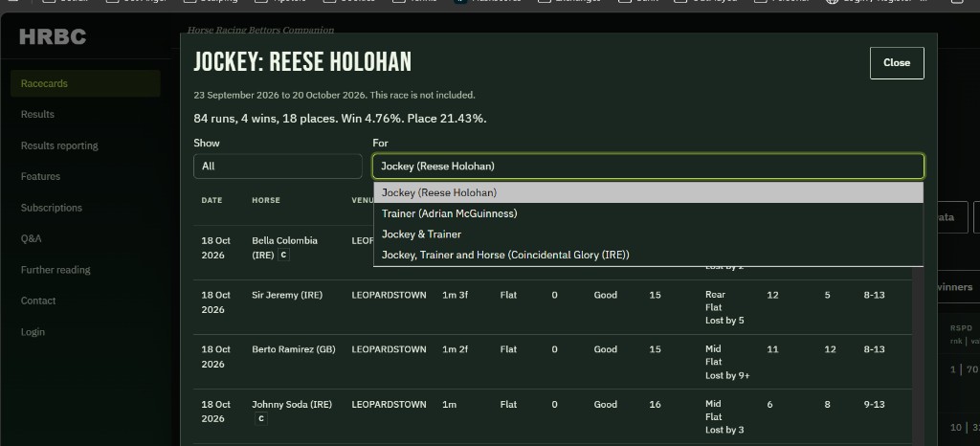Image resolution: width=980 pixels, height=446 pixels.
Task: Click the Mid Flat Lost by 3 cell
Action: tap(724, 416)
